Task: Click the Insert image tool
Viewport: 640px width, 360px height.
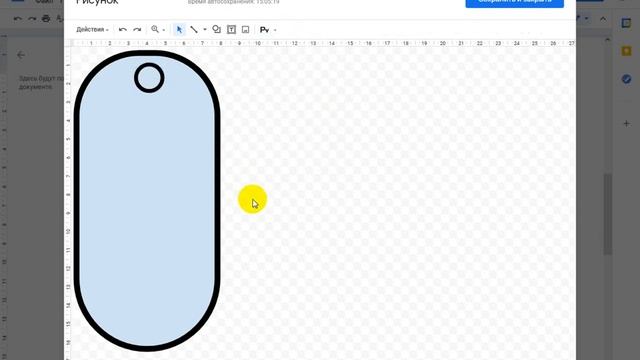Action: tap(245, 29)
